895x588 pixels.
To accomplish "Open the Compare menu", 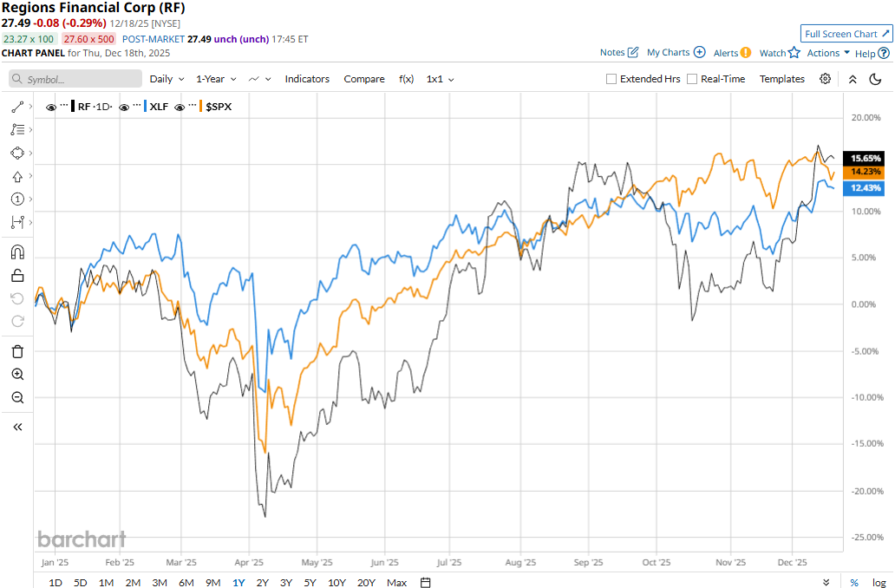I will point(364,79).
